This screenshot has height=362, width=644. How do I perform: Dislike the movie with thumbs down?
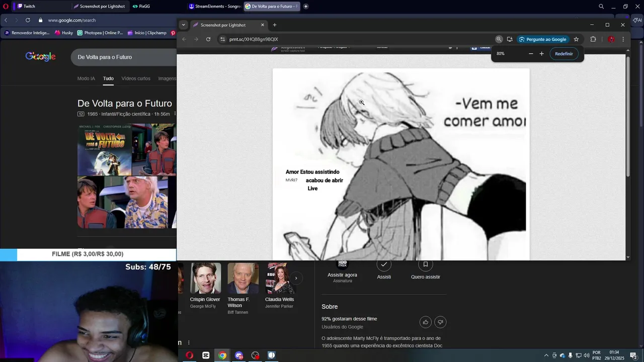(440, 322)
